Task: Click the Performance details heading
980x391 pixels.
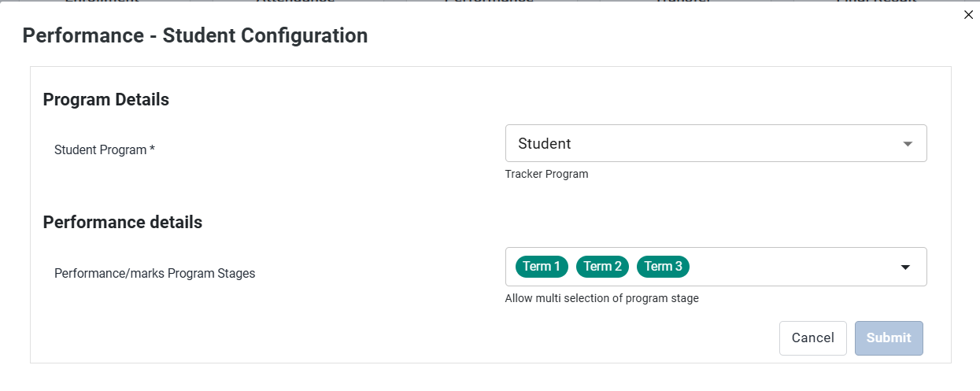Action: coord(123,223)
